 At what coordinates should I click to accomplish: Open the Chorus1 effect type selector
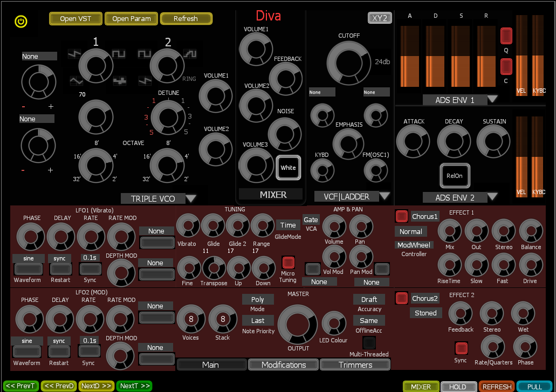(x=425, y=217)
